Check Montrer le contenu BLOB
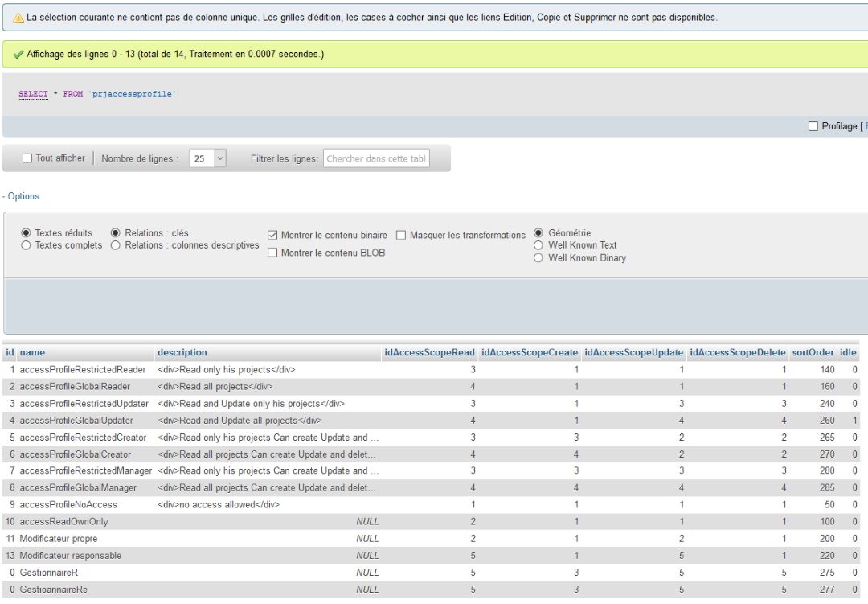This screenshot has width=868, height=604. coord(272,253)
